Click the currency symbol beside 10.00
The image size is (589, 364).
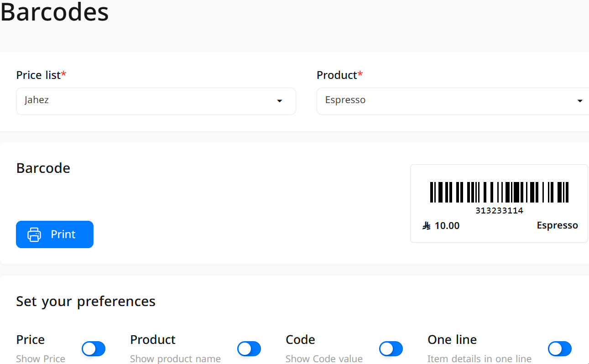(x=427, y=226)
